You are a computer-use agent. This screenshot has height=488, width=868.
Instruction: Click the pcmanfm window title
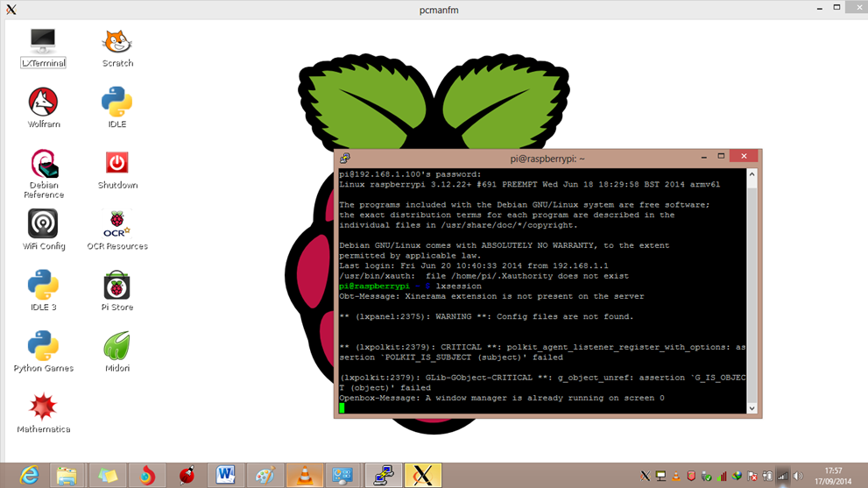point(439,10)
